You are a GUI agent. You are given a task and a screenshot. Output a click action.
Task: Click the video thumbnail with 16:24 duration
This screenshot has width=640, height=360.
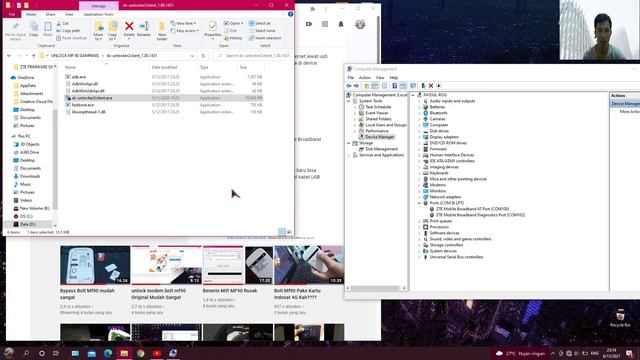point(95,264)
